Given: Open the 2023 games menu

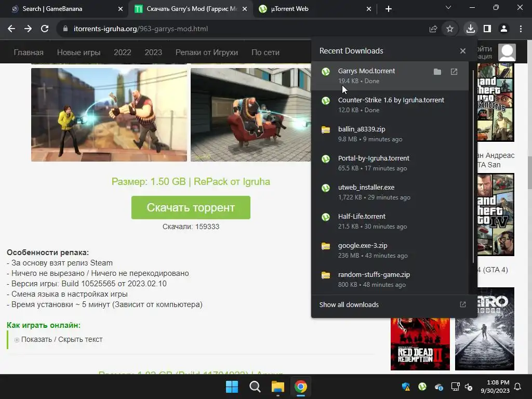Looking at the screenshot, I should pyautogui.click(x=153, y=52).
